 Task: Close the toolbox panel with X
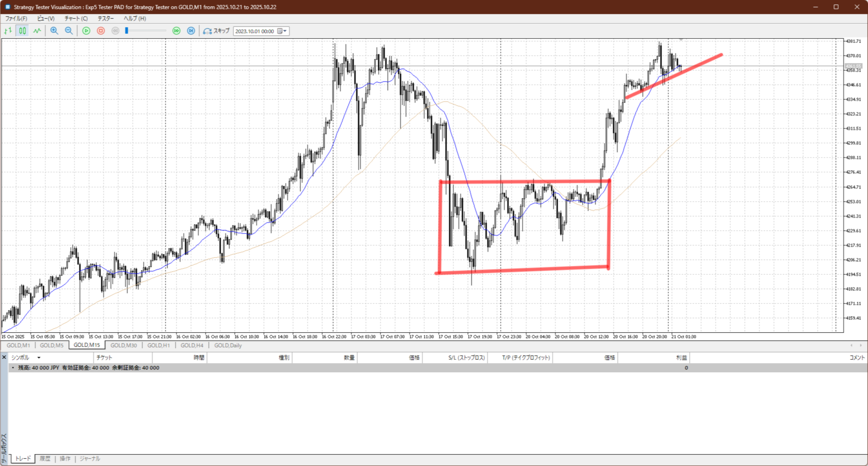click(x=4, y=357)
